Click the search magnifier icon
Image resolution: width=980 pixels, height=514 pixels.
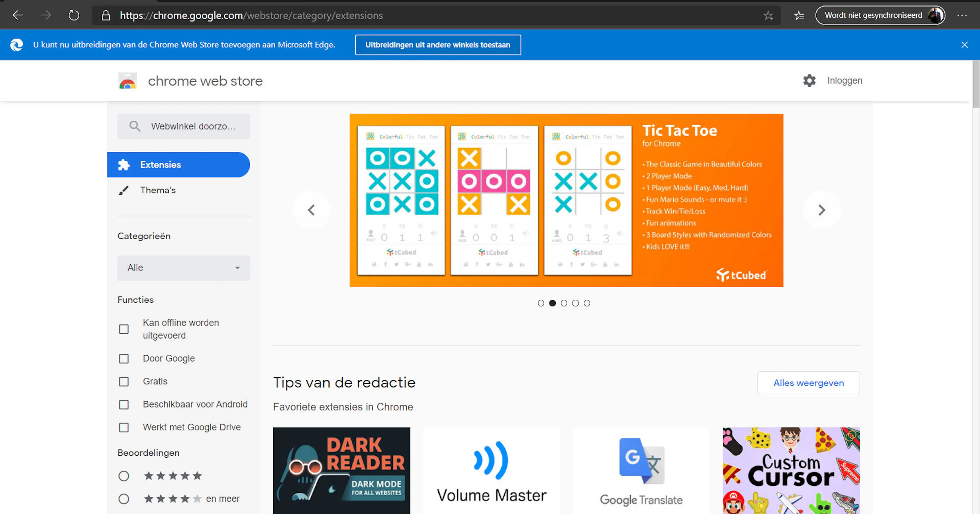tap(135, 126)
